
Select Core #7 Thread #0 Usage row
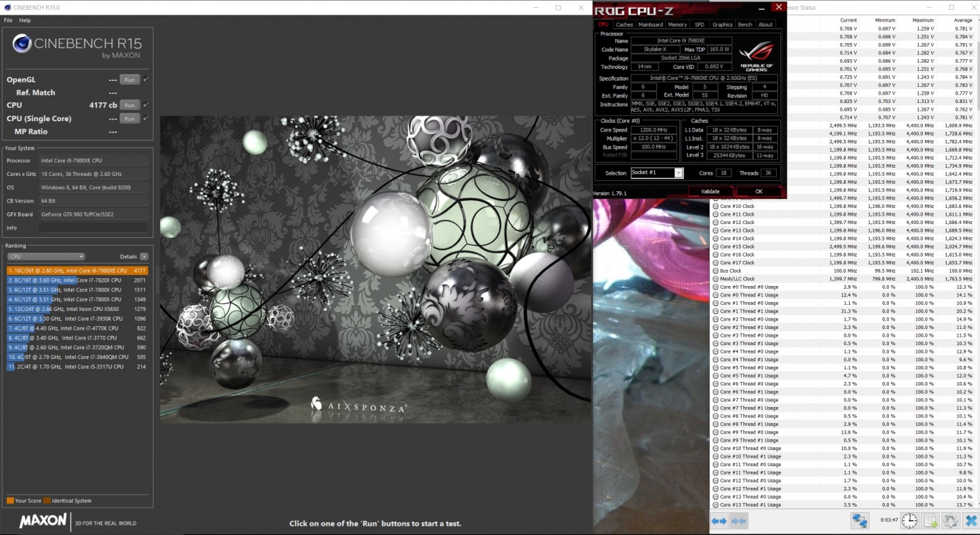click(844, 400)
